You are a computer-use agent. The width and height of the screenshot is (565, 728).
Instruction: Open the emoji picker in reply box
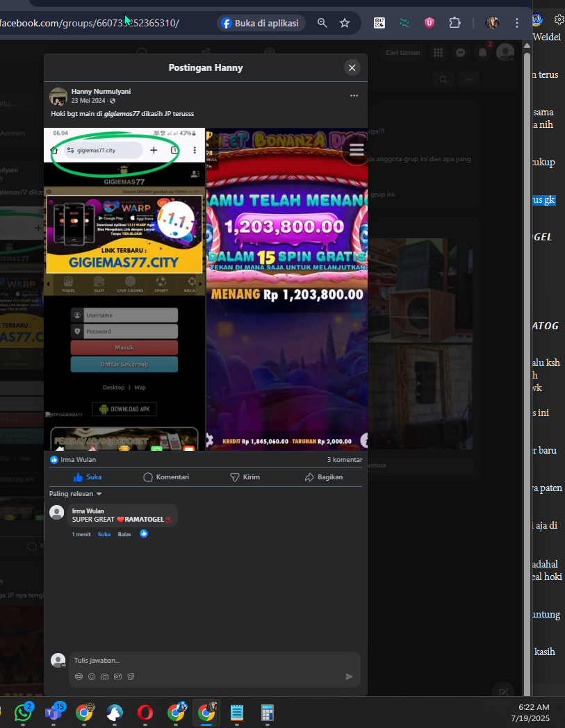(x=92, y=677)
